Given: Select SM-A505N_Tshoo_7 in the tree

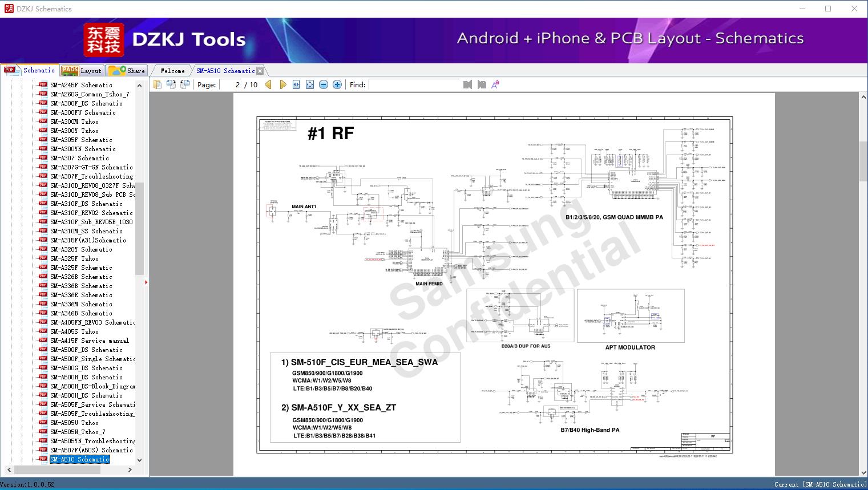Looking at the screenshot, I should pos(78,432).
